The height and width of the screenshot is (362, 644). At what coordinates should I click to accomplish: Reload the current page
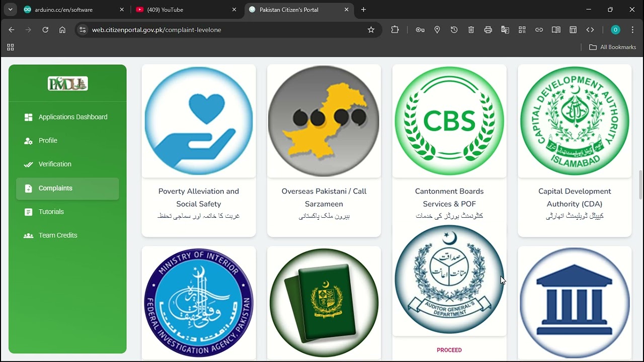45,30
